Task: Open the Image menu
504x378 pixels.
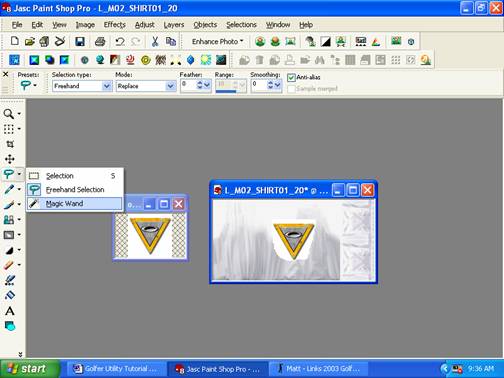Action: pos(85,25)
